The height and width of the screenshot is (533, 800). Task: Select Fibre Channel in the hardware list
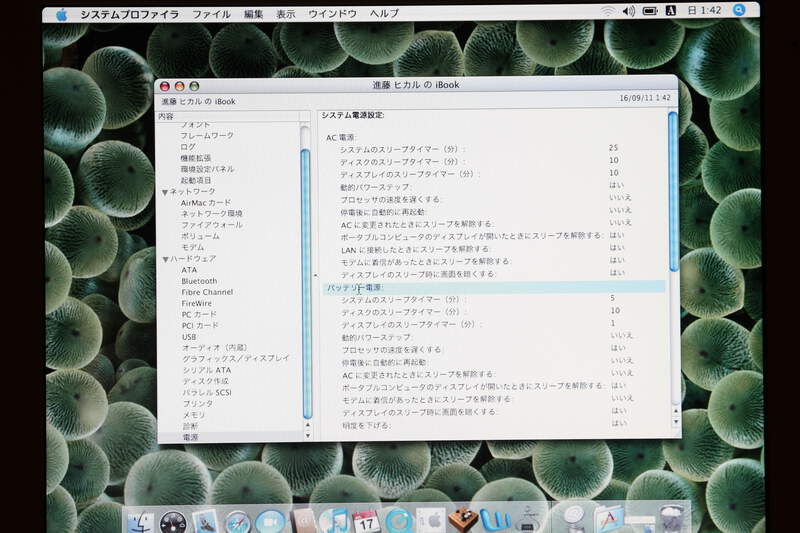pos(207,292)
